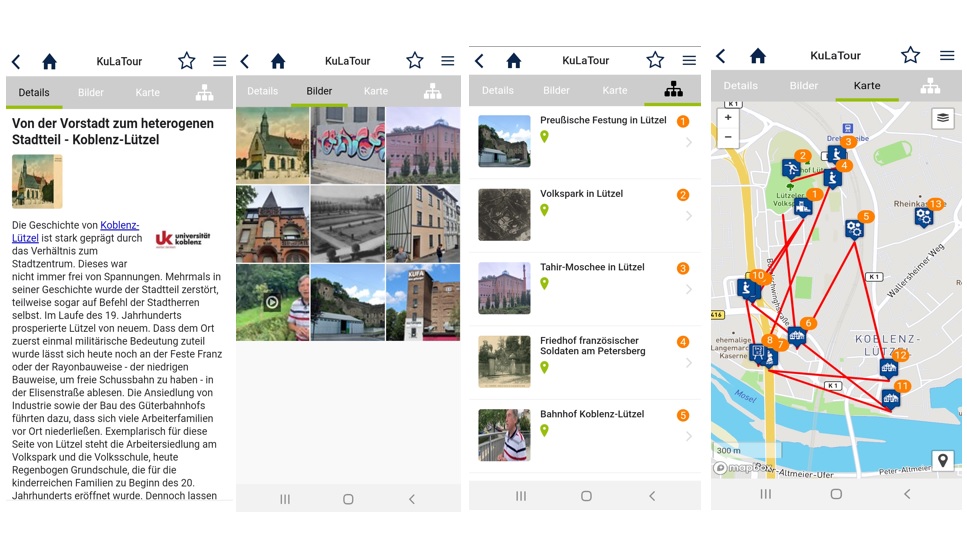The height and width of the screenshot is (536, 967).
Task: Toggle favorite star on the map screen
Action: tap(910, 55)
